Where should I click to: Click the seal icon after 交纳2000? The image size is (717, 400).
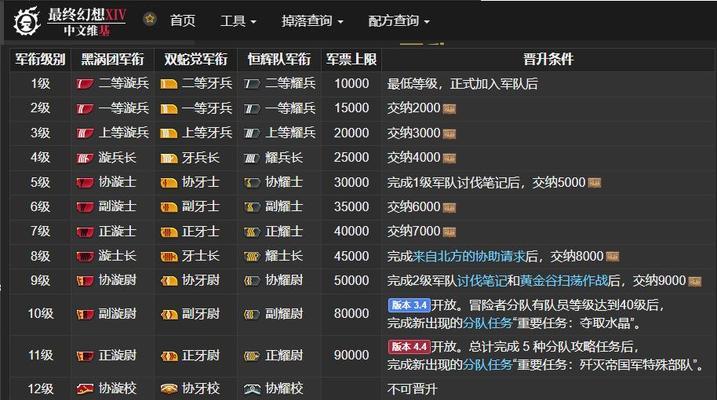(x=449, y=109)
